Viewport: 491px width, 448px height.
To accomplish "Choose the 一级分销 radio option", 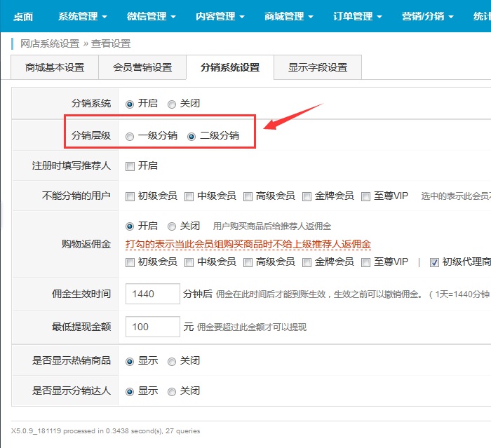I will tap(130, 136).
